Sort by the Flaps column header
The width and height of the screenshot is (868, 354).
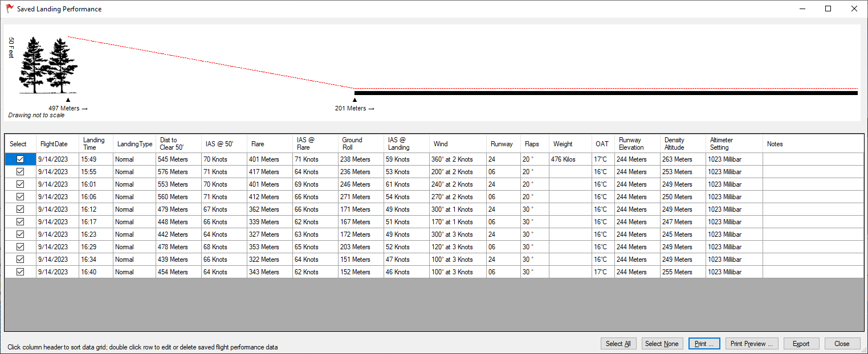(x=535, y=144)
